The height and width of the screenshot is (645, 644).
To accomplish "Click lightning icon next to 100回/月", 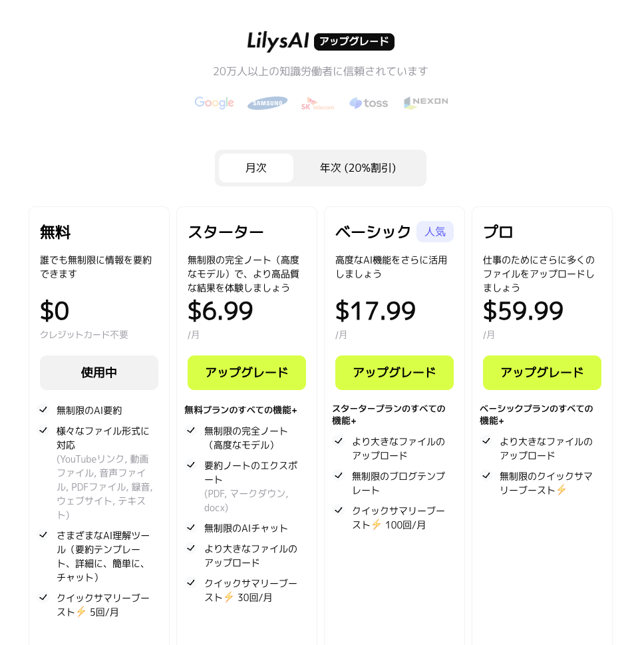I will coord(377,525).
